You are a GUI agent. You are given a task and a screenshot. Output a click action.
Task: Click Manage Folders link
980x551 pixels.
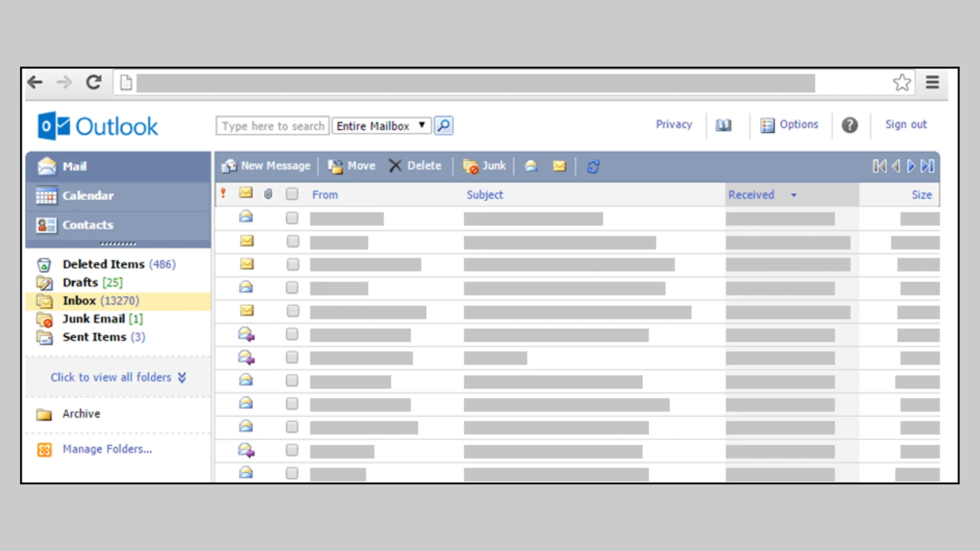(107, 449)
